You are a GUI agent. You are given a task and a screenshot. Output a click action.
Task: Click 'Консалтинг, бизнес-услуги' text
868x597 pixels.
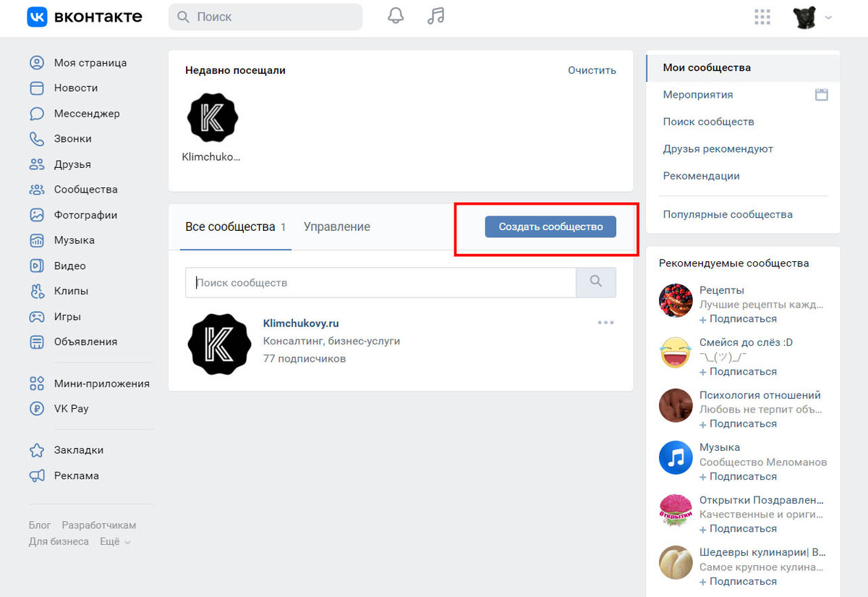tap(331, 341)
